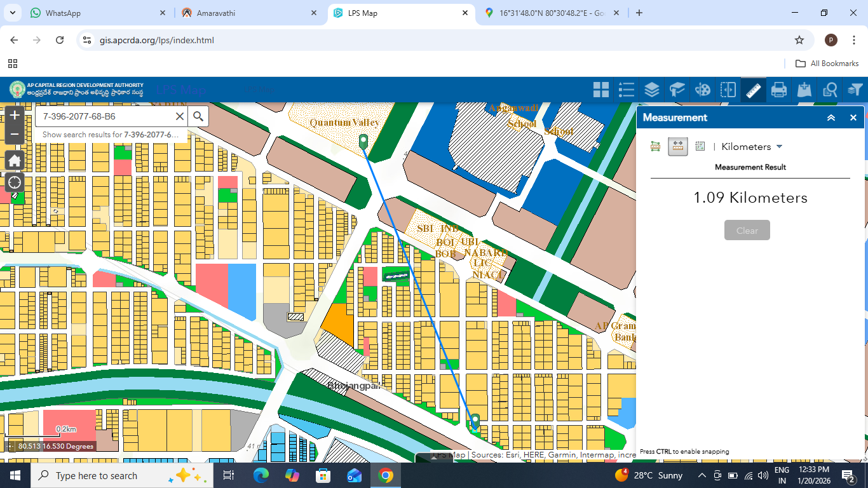Open the Legend list widget

pyautogui.click(x=627, y=90)
